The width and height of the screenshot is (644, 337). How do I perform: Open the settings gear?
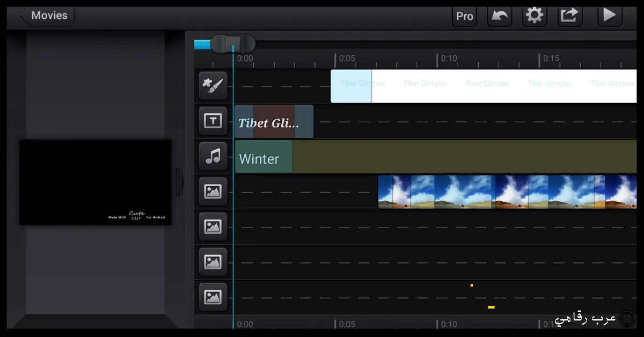(534, 16)
